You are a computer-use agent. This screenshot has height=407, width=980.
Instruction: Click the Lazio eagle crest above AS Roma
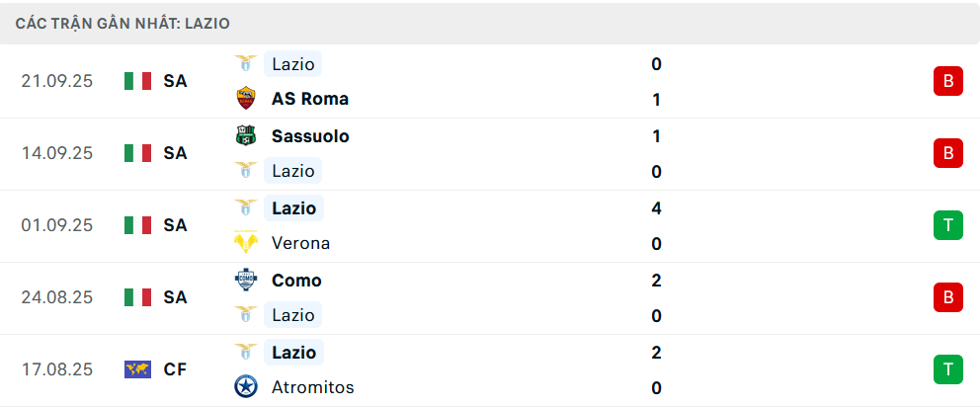coord(245,64)
